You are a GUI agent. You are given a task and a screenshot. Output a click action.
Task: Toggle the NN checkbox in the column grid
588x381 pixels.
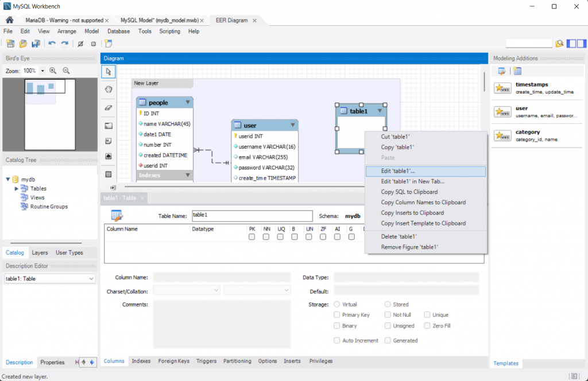[266, 237]
